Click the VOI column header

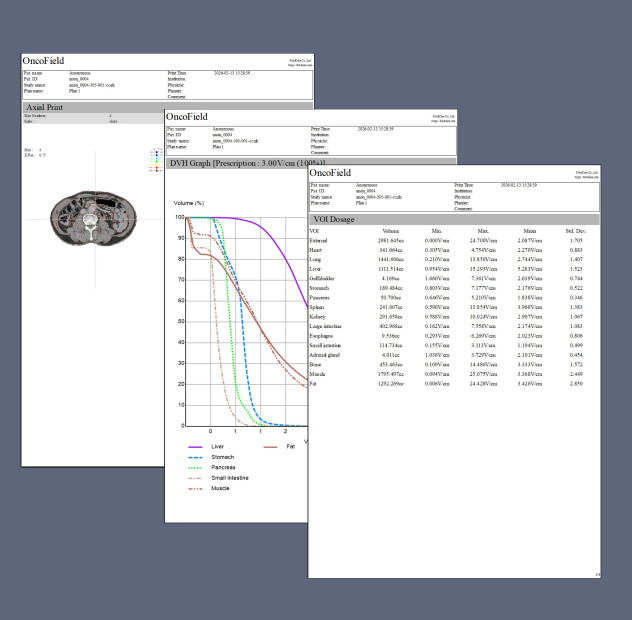pyautogui.click(x=314, y=231)
